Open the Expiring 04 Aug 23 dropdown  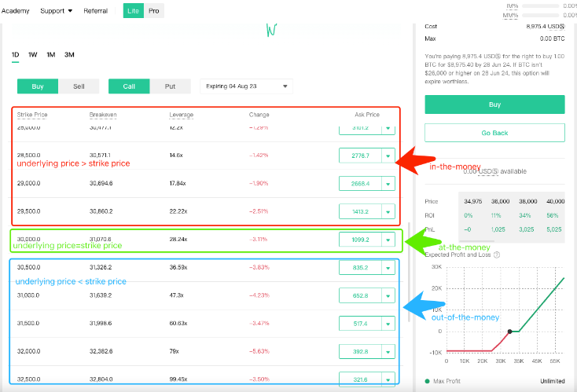[245, 86]
